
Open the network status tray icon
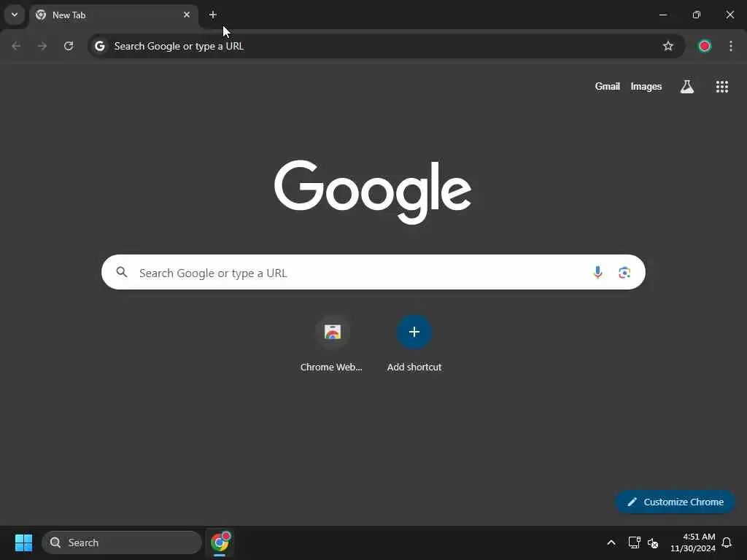(634, 542)
